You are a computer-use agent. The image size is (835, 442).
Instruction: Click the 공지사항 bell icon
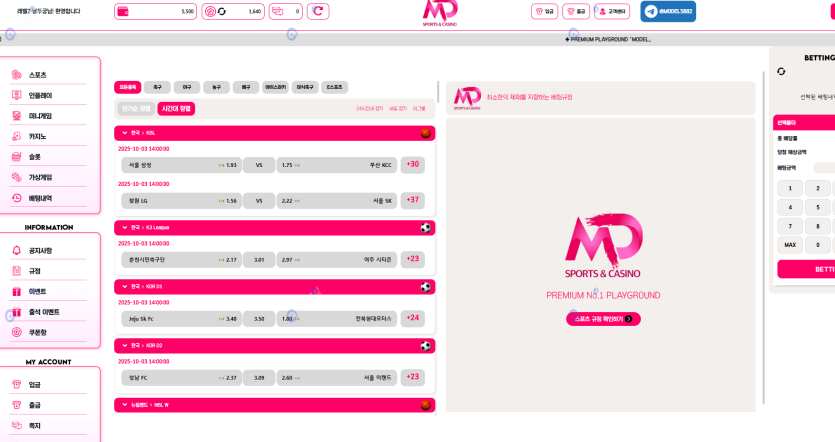tap(17, 251)
